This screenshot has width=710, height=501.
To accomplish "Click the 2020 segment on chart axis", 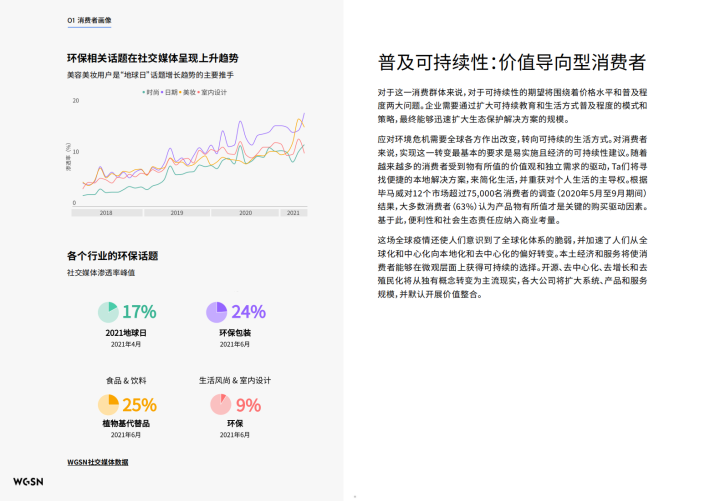I will [245, 213].
